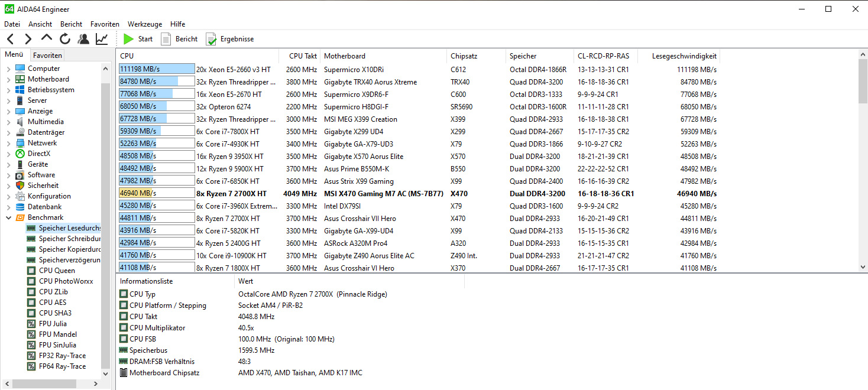Select the Sicherheit shield icon
The width and height of the screenshot is (868, 390).
pos(20,186)
